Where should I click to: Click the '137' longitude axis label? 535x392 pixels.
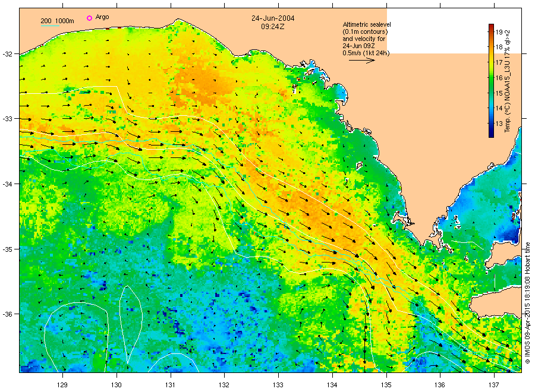pyautogui.click(x=494, y=385)
